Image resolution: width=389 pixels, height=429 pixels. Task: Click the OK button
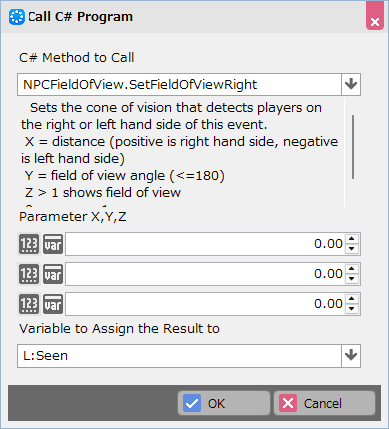[x=224, y=403]
